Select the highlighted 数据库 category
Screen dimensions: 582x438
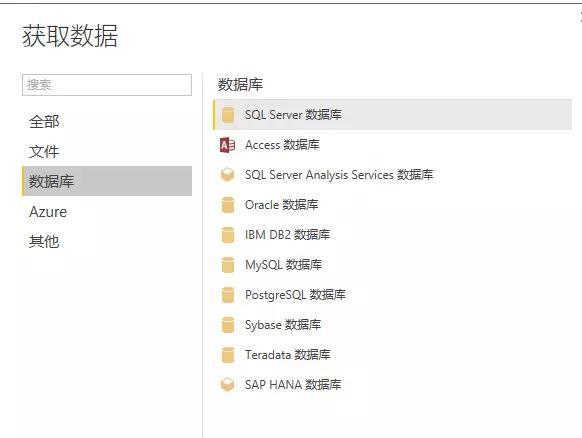(x=107, y=181)
